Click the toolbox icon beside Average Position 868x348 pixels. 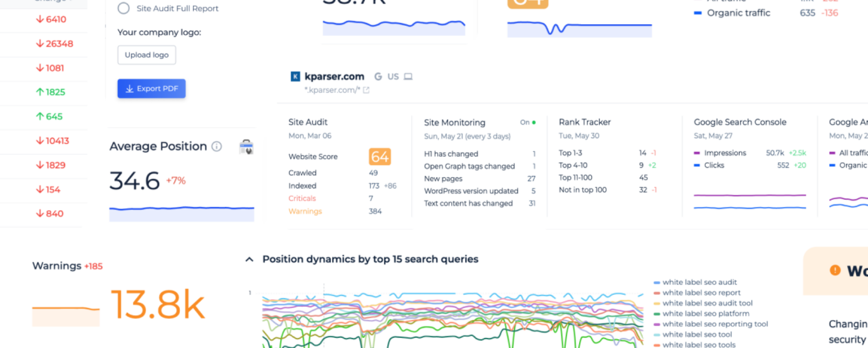246,147
